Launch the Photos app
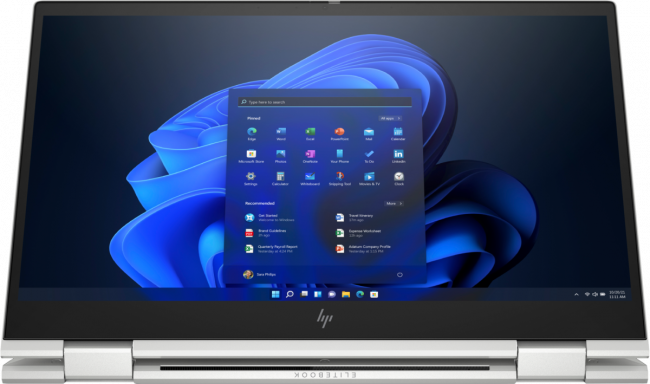Viewport: 650px width, 384px height. click(281, 156)
